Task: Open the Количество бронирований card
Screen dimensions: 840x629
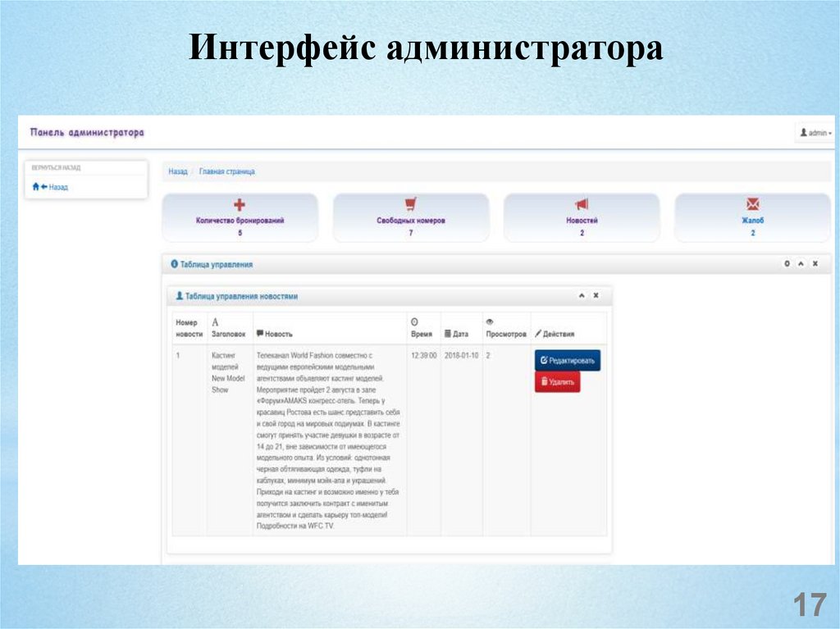Action: point(240,218)
